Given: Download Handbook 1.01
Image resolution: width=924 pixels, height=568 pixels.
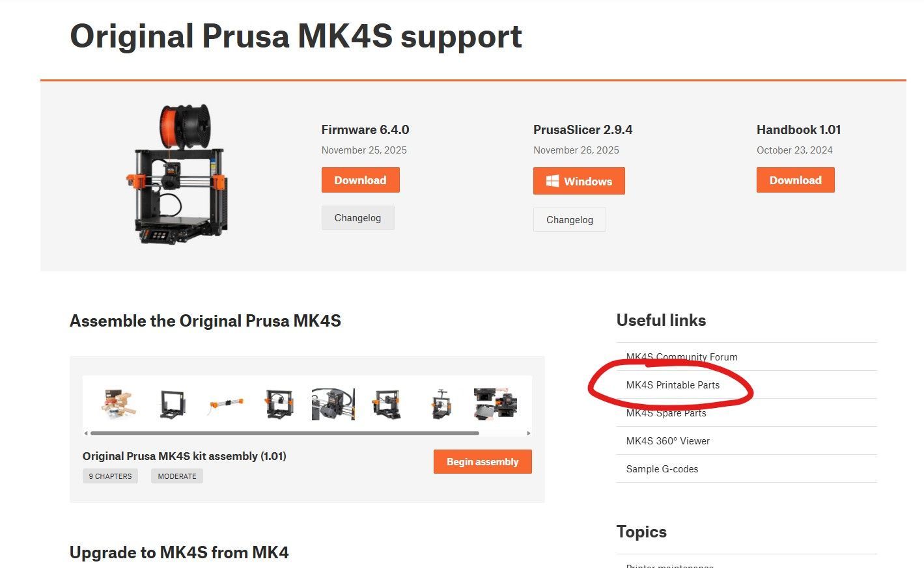Looking at the screenshot, I should click(795, 180).
